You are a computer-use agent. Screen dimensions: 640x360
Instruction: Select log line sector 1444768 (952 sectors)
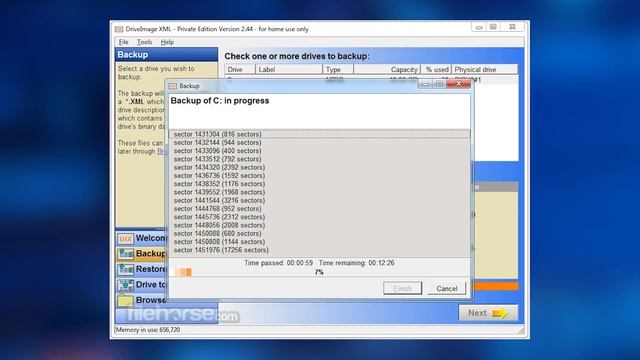point(320,209)
